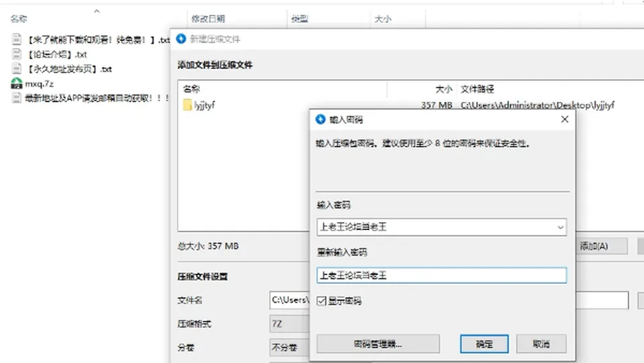This screenshot has height=363, width=644.
Task: Select the 【永久地址发布页】.txt file icon
Action: click(16, 68)
